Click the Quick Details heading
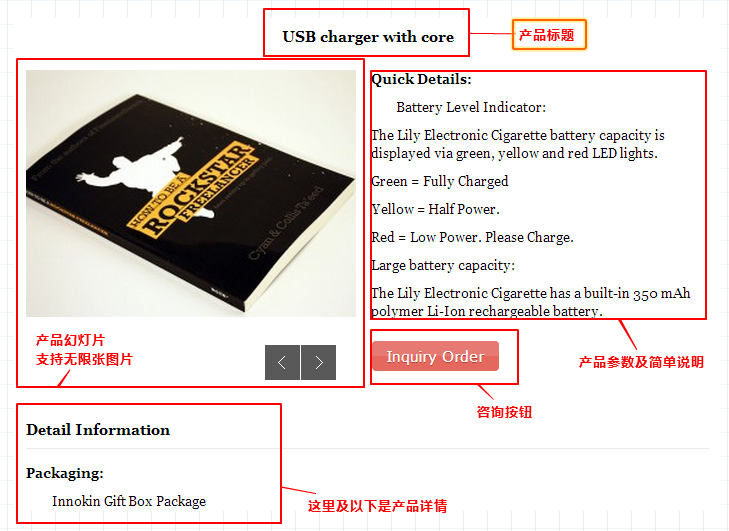Viewport: 729px width, 531px height. pyautogui.click(x=421, y=79)
